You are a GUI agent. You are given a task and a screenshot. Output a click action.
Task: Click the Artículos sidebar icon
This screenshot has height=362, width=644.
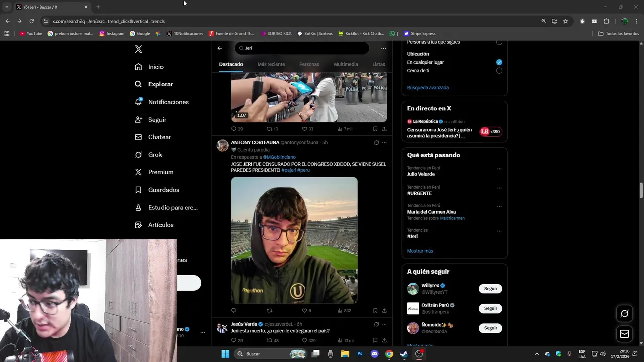tap(138, 225)
